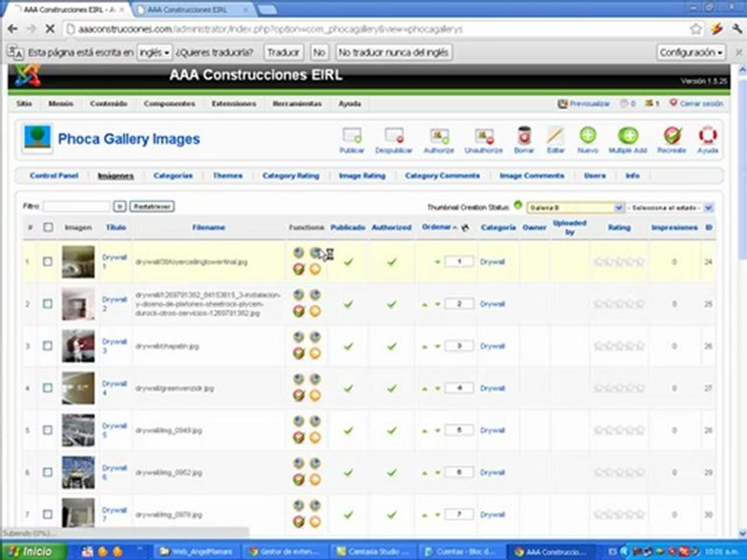
Task: Switch to the Control Panel tab
Action: point(54,176)
